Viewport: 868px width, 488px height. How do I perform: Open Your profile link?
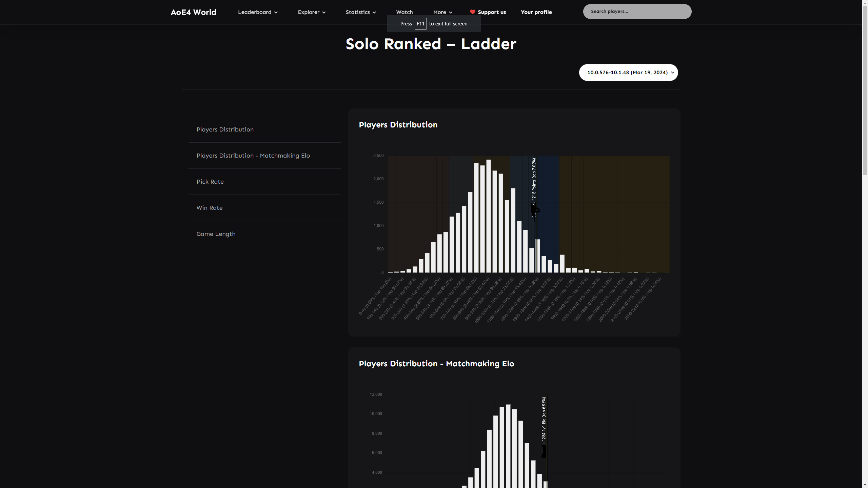click(536, 12)
